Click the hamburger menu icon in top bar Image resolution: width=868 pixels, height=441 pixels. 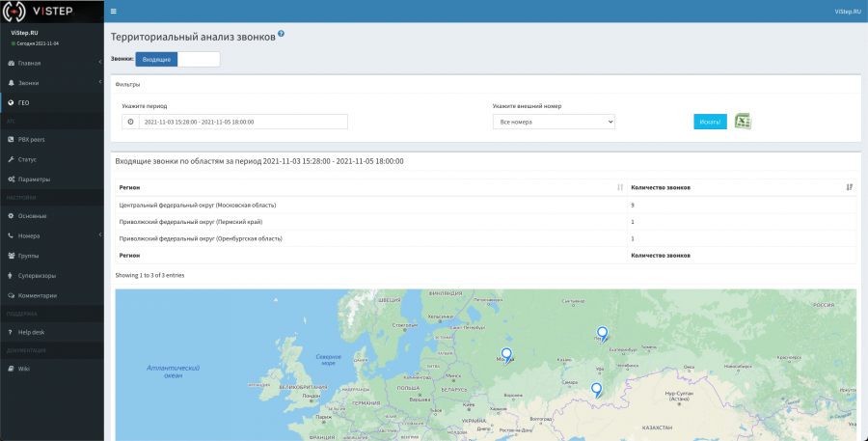[x=114, y=12]
